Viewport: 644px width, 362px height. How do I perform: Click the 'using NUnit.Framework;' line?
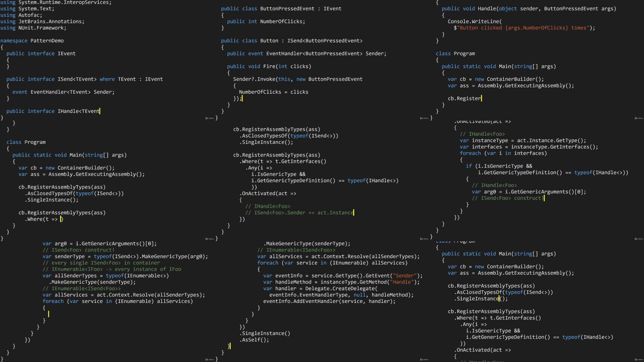click(33, 28)
